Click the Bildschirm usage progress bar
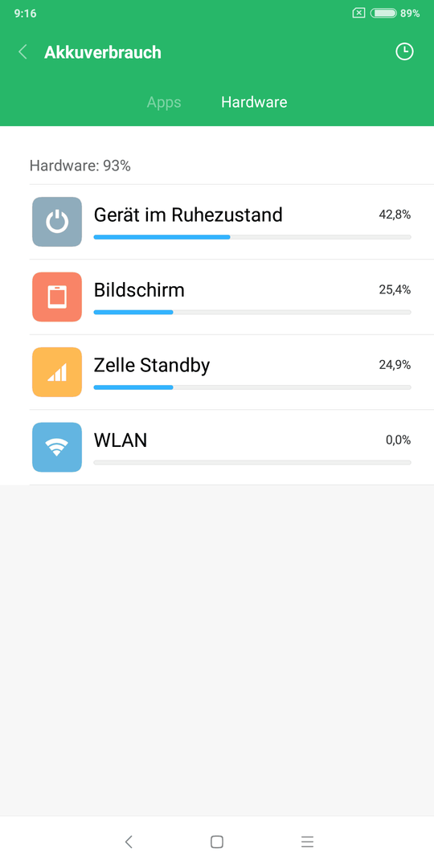This screenshot has width=434, height=868. coord(252,312)
